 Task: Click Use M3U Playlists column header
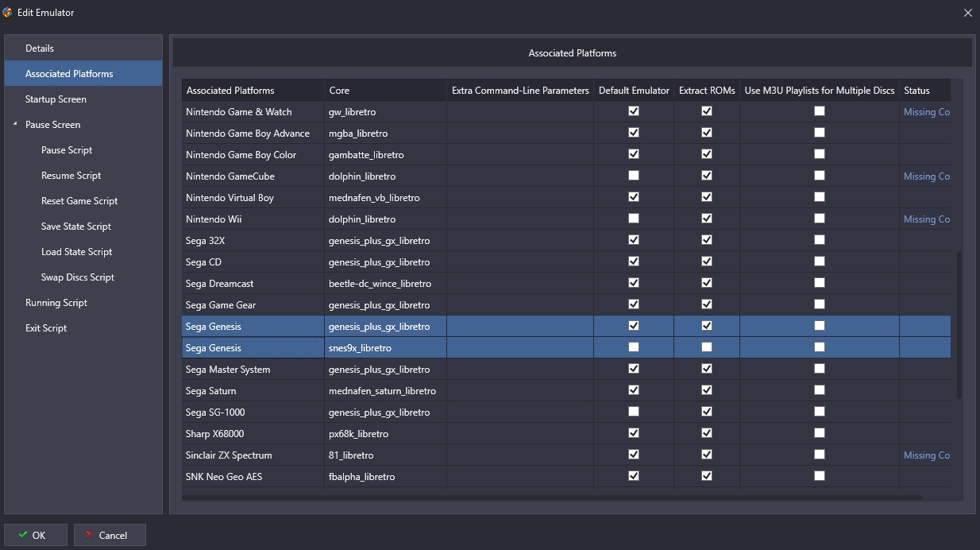pyautogui.click(x=820, y=90)
